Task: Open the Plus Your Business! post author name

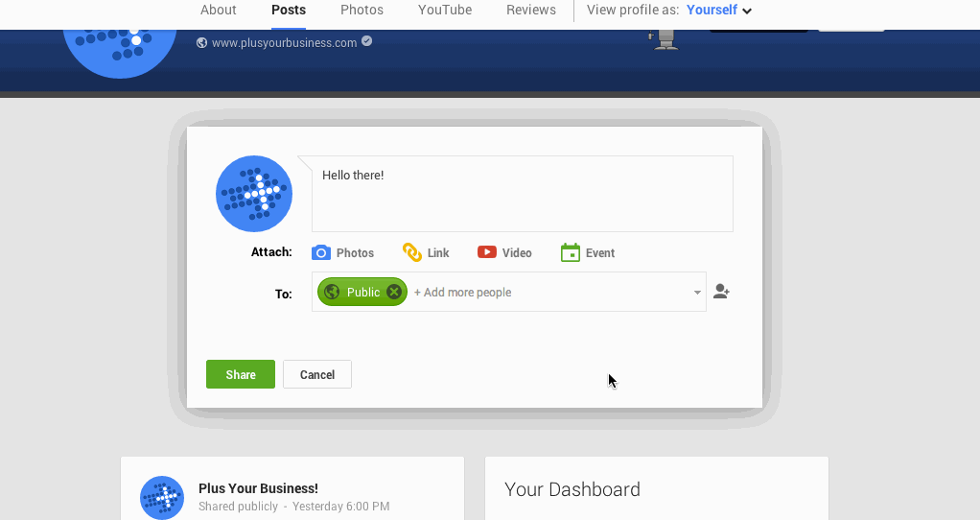Action: coord(258,488)
